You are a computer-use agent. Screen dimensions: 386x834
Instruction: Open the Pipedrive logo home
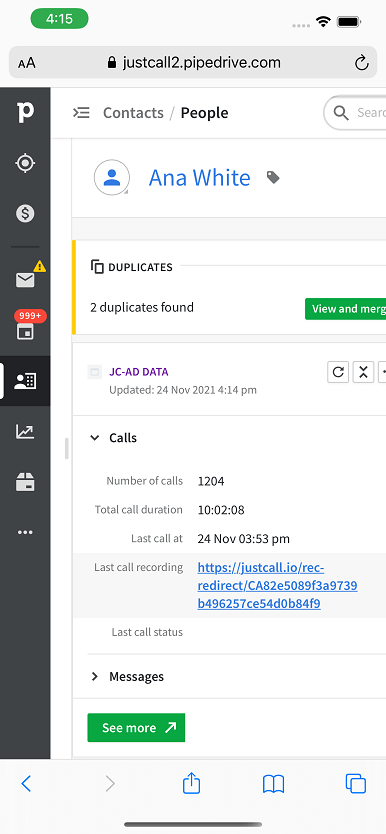tap(25, 112)
